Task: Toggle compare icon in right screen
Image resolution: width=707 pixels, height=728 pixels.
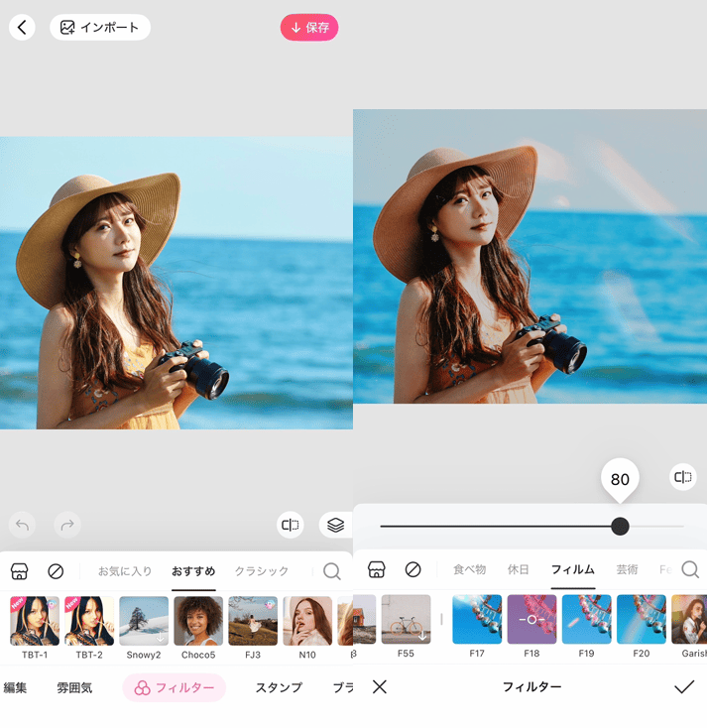Action: coord(683,477)
